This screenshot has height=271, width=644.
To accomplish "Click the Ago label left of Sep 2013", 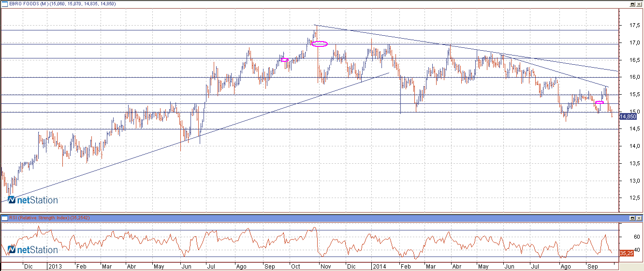I will point(241,266).
